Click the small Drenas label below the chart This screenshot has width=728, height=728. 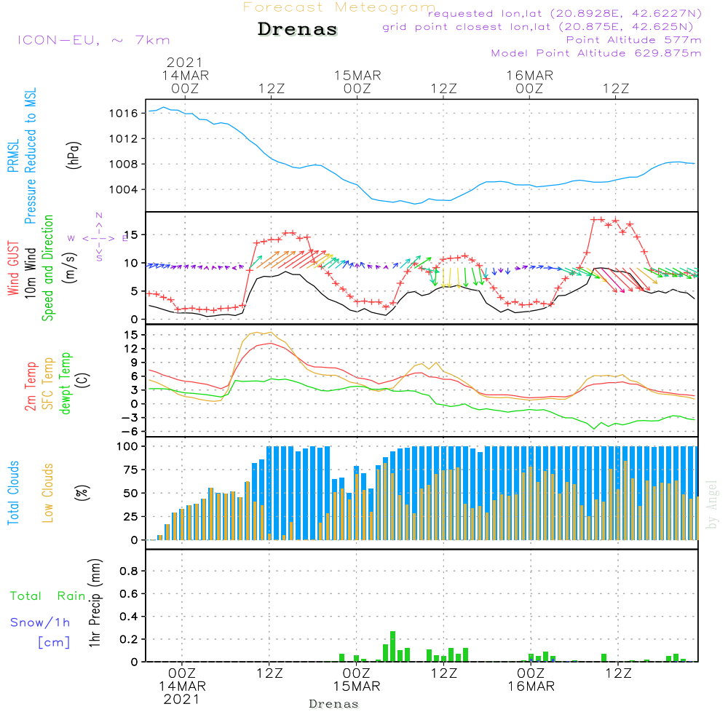[x=334, y=704]
